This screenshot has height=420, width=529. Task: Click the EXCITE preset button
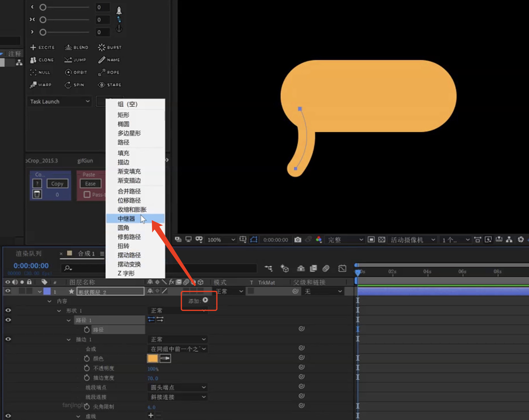(x=42, y=47)
